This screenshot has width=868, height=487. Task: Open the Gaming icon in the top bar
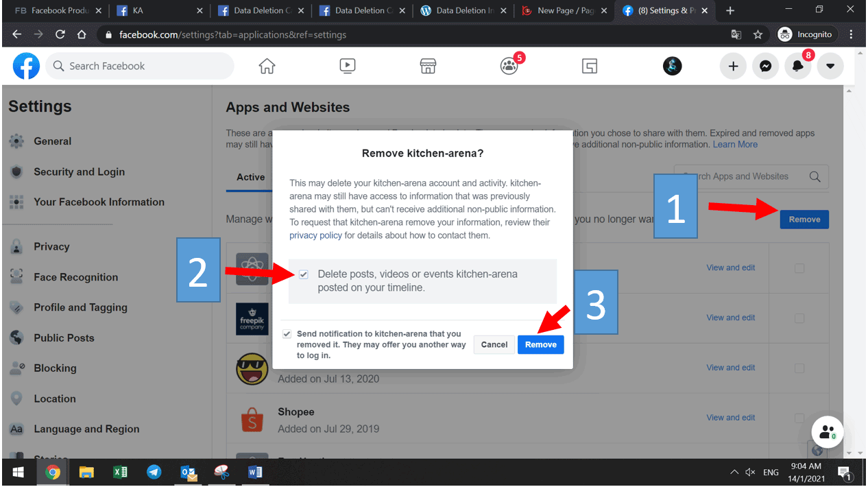coord(590,67)
